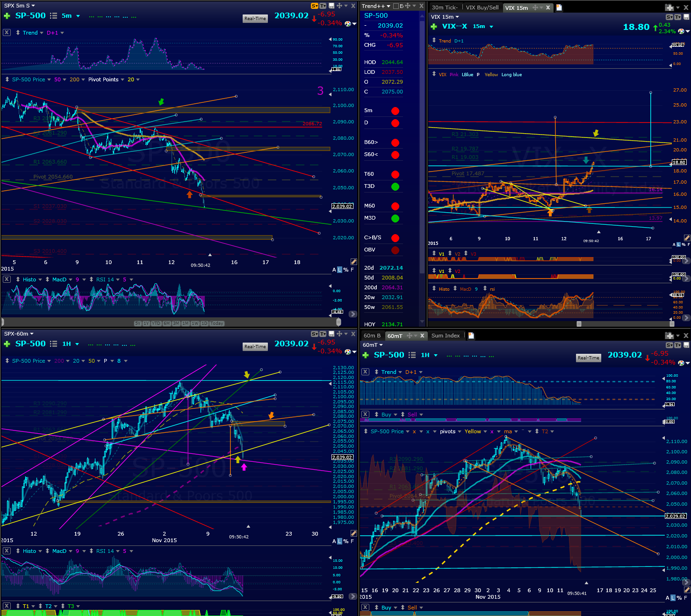Open the 1H interval dropdown in SPX-60m chart
The height and width of the screenshot is (616, 691).
coord(77,344)
